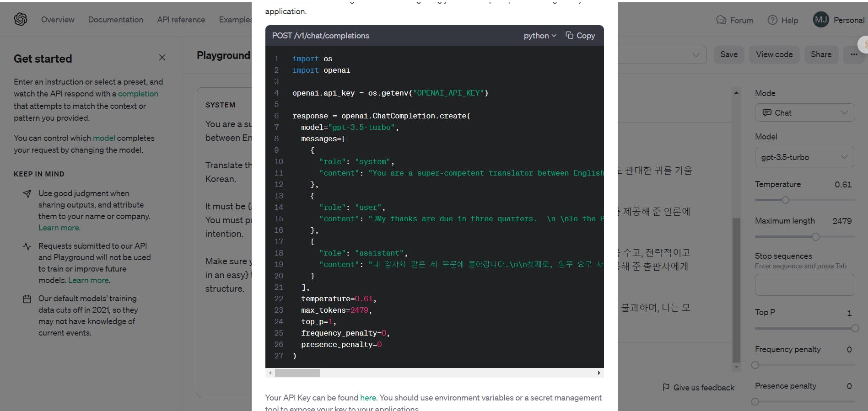Click right arrow of code horizontal scrollbar
Image resolution: width=868 pixels, height=411 pixels.
599,373
